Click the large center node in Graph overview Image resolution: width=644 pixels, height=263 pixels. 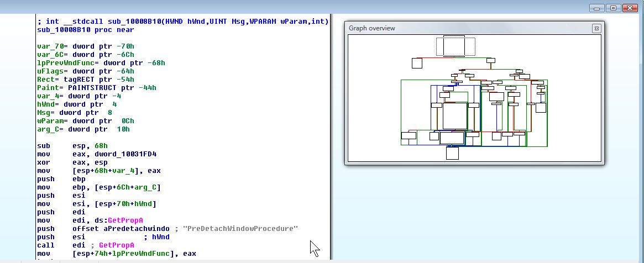click(454, 116)
